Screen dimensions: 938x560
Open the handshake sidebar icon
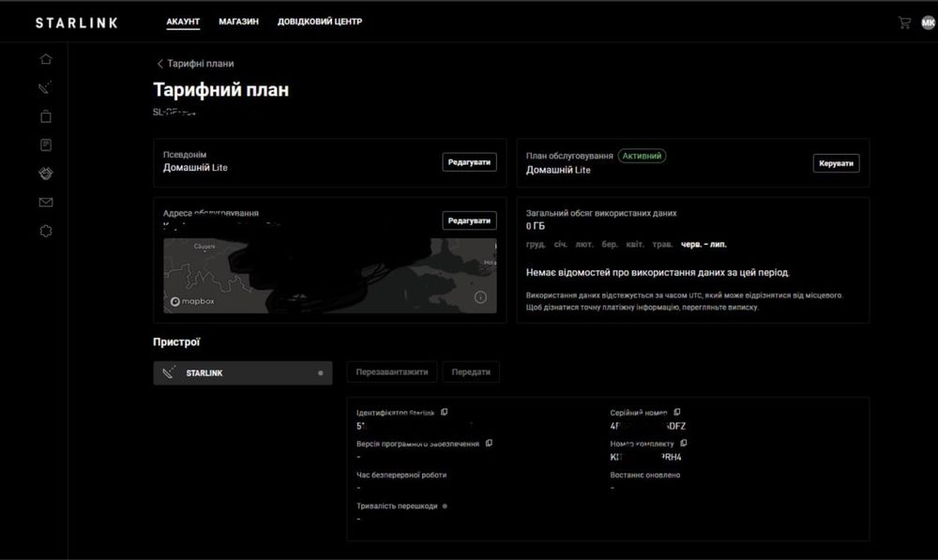(x=46, y=174)
